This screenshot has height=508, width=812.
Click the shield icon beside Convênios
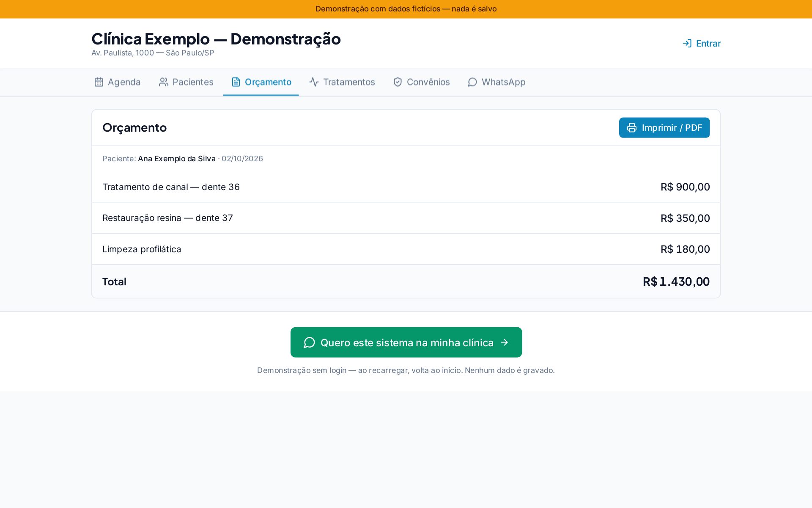[x=398, y=82]
